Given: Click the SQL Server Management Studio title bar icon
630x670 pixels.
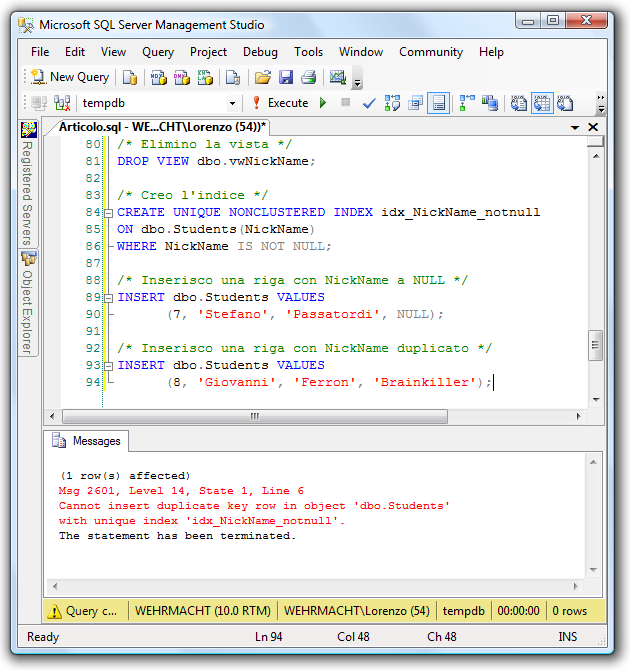Looking at the screenshot, I should (x=26, y=25).
